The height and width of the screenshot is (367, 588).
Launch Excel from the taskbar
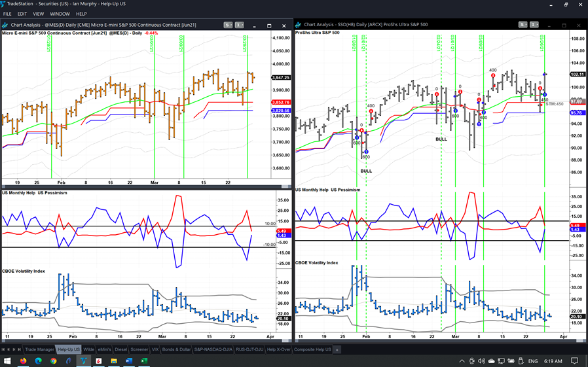coord(143,360)
